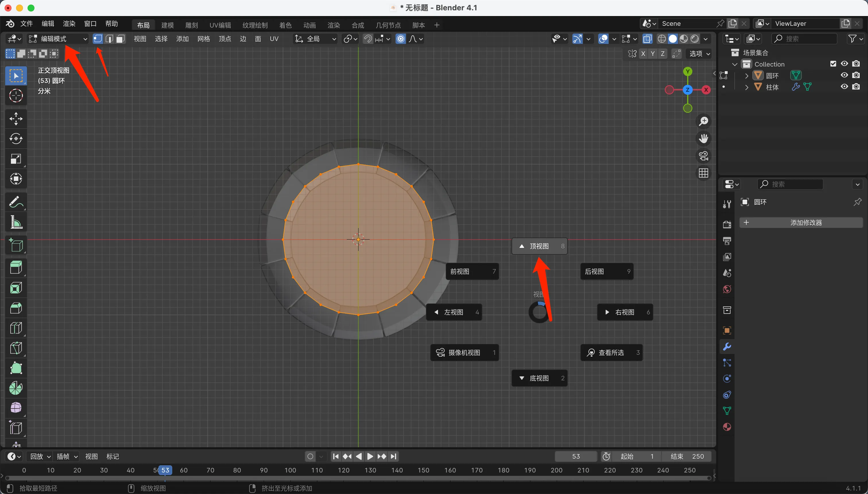Click the 3D Cursor tool
The height and width of the screenshot is (494, 868).
point(15,96)
